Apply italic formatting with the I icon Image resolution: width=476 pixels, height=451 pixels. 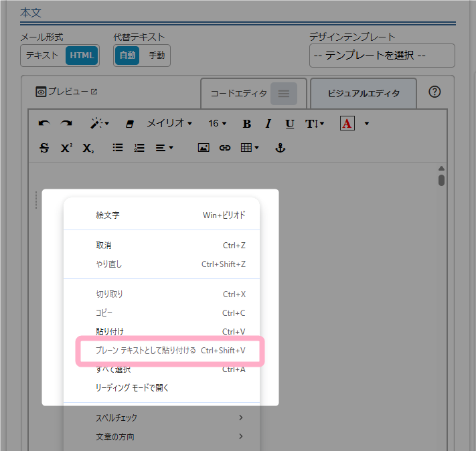point(268,124)
